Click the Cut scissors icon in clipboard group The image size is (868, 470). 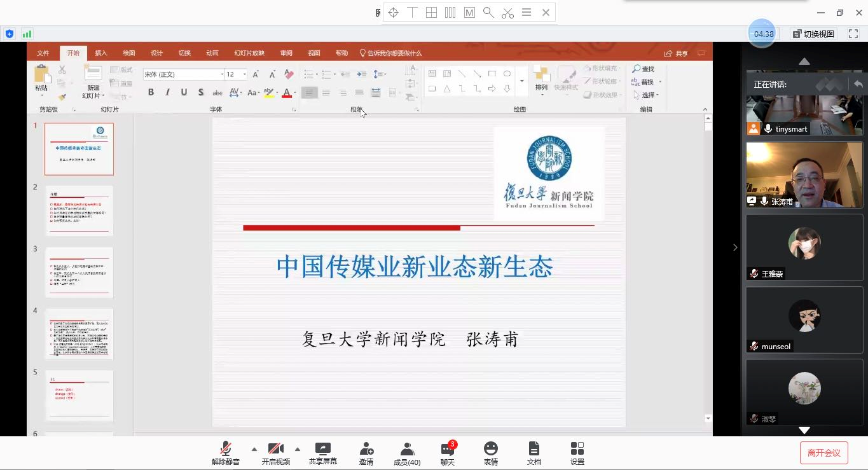pyautogui.click(x=62, y=69)
